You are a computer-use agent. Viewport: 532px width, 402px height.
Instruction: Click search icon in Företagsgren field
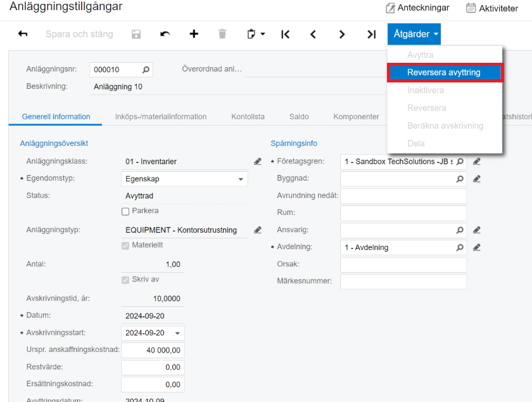460,162
